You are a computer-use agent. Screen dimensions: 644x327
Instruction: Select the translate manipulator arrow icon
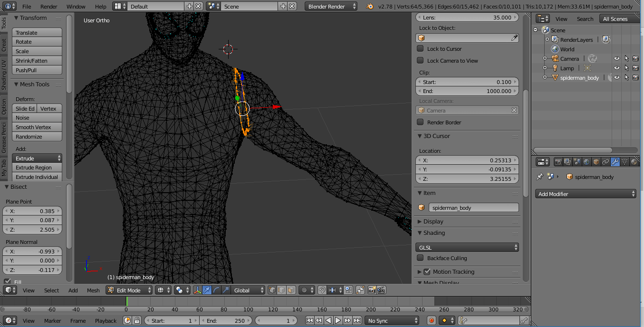(x=207, y=290)
